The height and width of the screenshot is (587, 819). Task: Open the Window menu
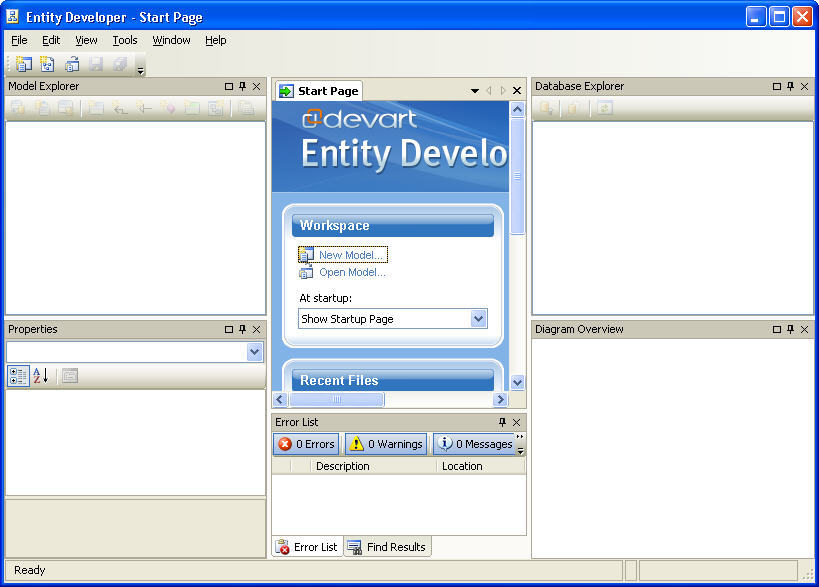coord(171,40)
